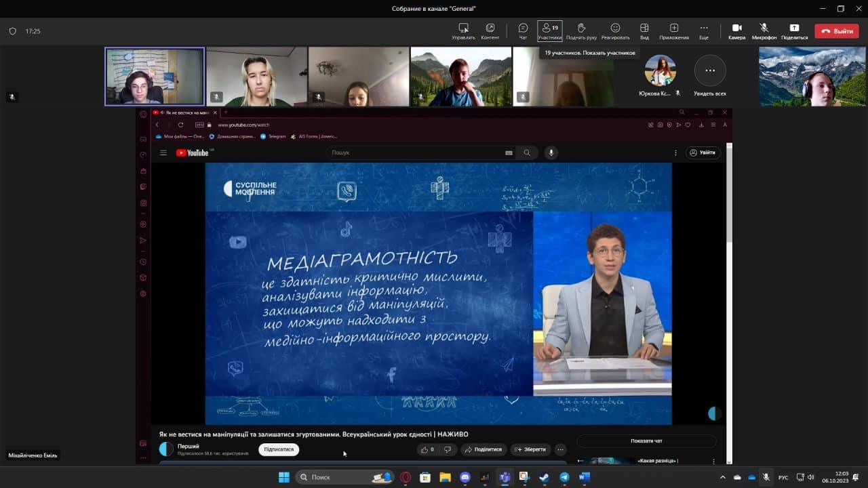Open the Windows Start menu

[284, 477]
